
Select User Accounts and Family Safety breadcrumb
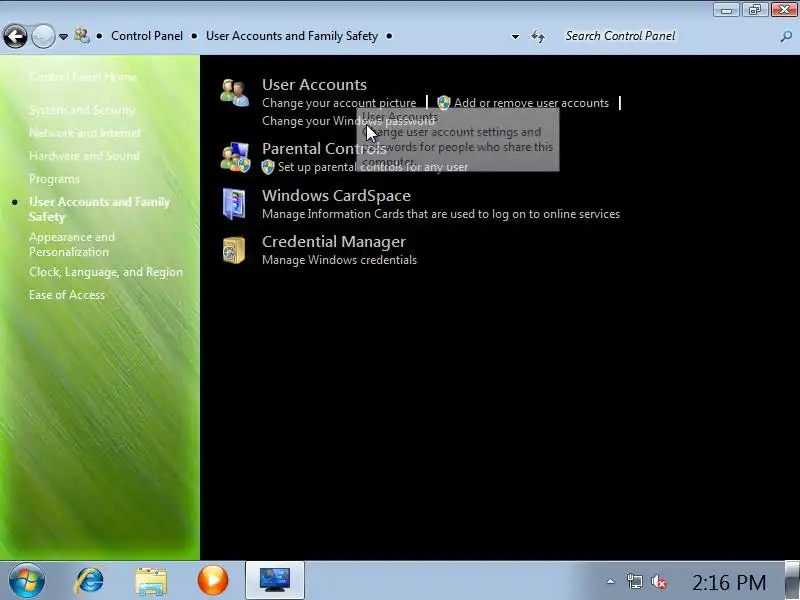[292, 36]
